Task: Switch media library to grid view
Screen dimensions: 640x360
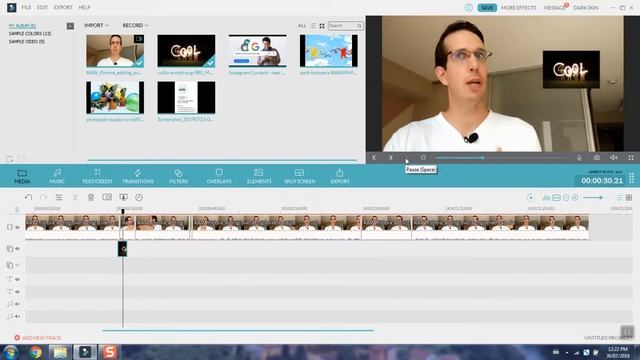Action: (322, 26)
